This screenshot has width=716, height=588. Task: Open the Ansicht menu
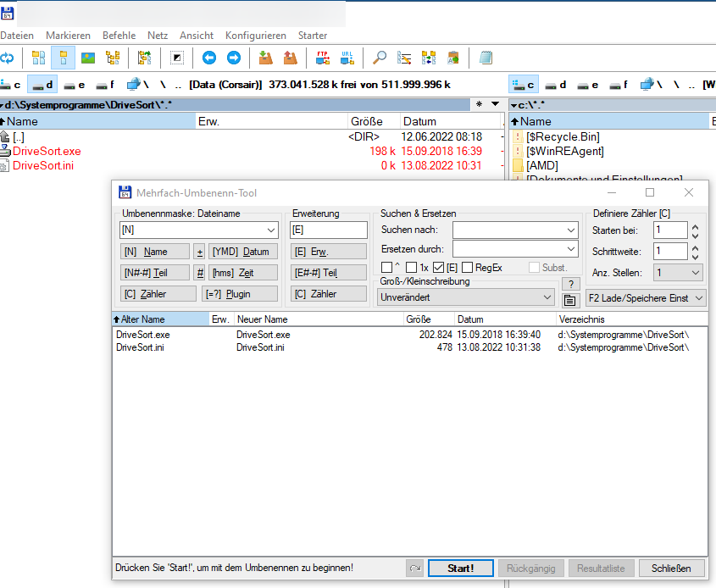tap(197, 36)
